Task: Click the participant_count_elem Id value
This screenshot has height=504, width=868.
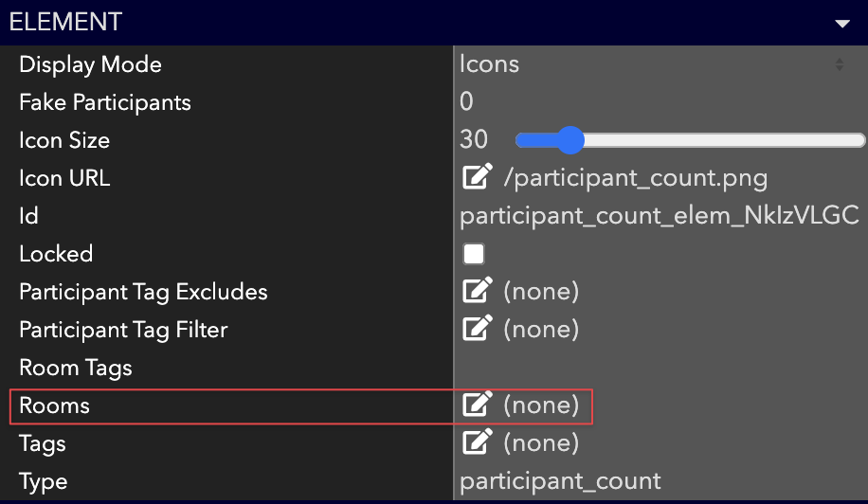Action: click(x=660, y=215)
